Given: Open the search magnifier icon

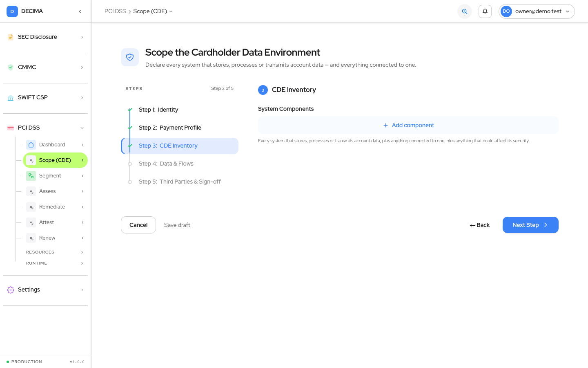Looking at the screenshot, I should pos(465,11).
